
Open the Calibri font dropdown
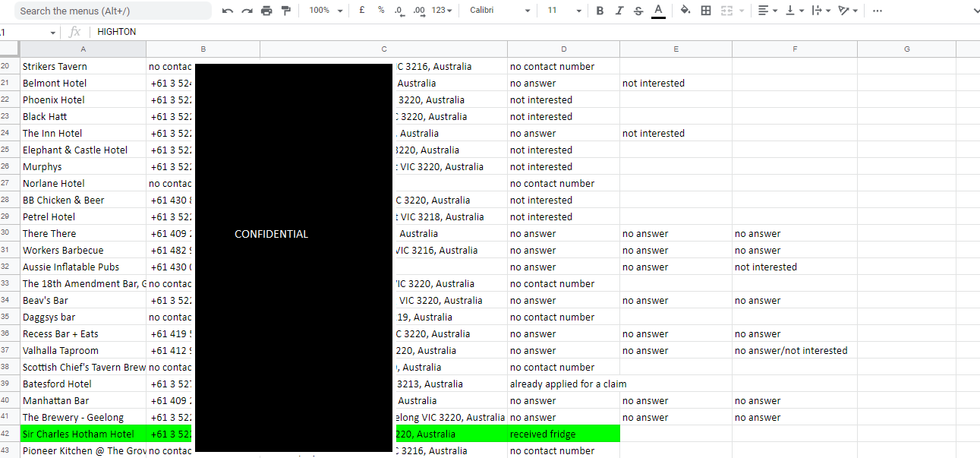click(x=499, y=11)
